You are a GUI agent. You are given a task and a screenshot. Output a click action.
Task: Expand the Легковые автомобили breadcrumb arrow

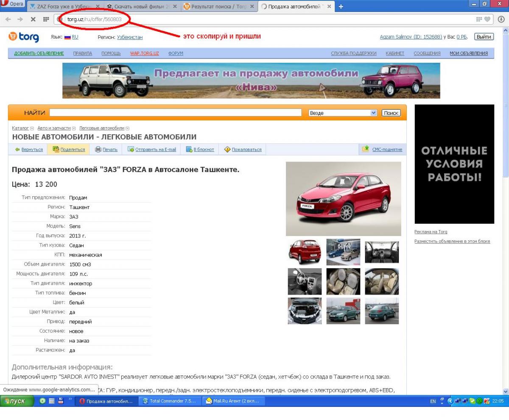click(x=127, y=128)
